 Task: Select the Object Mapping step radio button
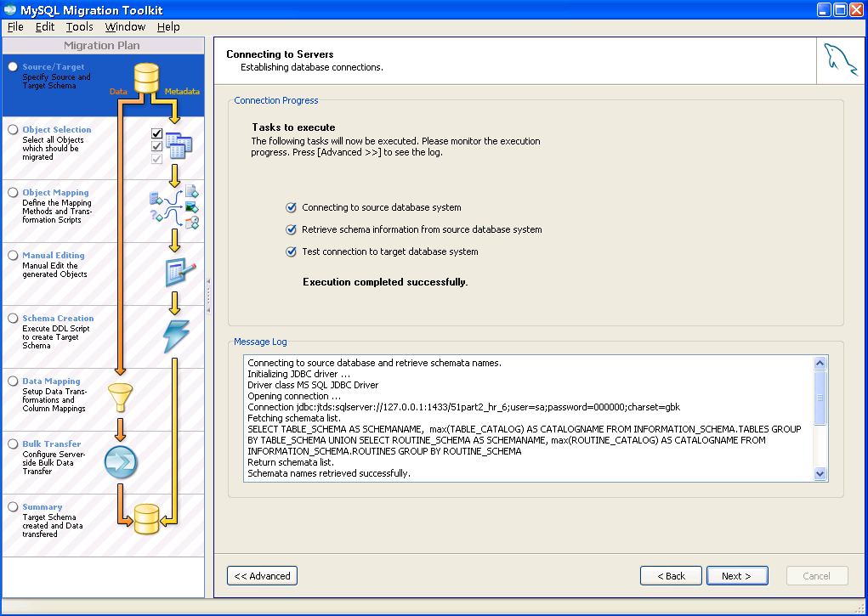[13, 193]
